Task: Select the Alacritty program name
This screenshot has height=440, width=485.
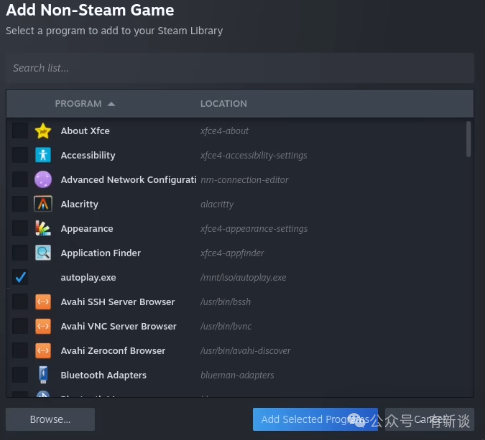Action: (79, 204)
